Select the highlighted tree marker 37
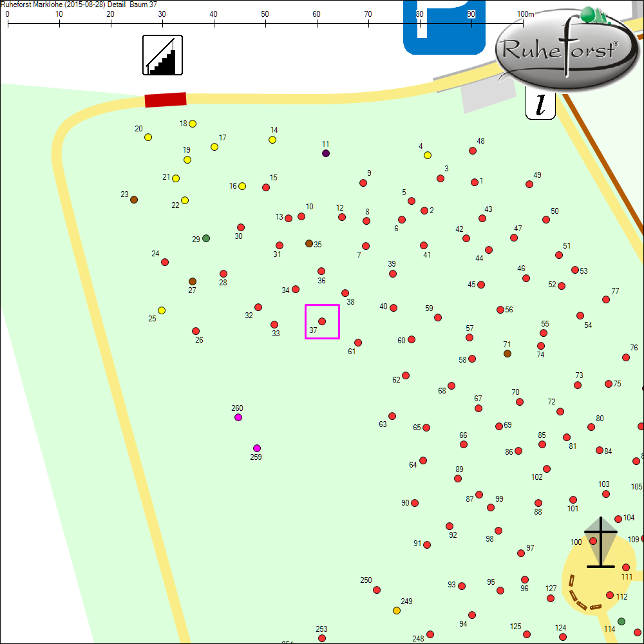The height and width of the screenshot is (644, 644). 322,321
